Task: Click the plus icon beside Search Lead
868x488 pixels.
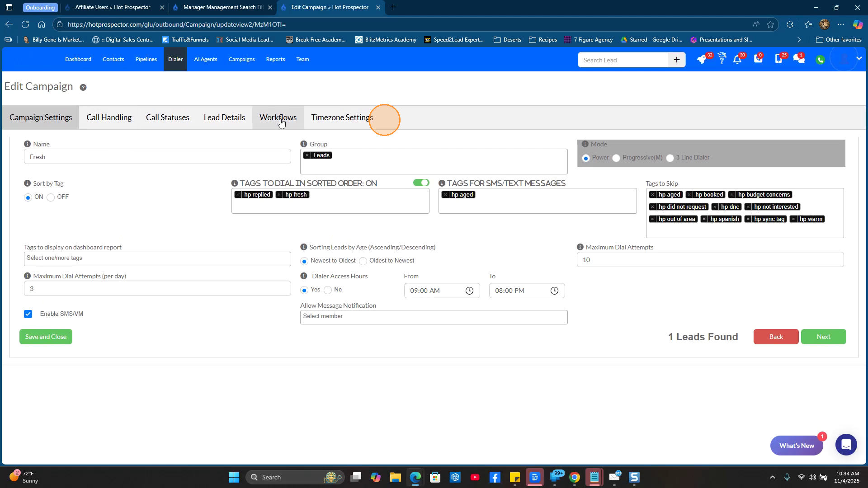Action: [x=676, y=60]
